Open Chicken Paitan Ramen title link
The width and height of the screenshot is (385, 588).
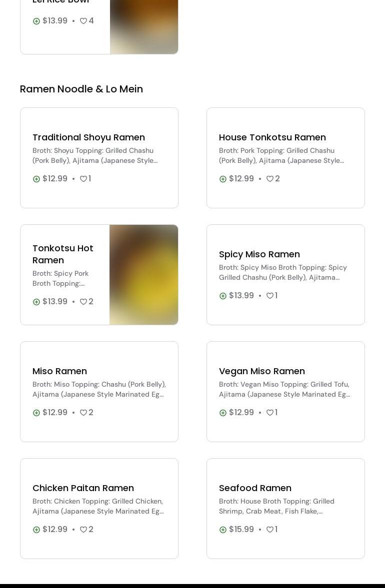(83, 488)
